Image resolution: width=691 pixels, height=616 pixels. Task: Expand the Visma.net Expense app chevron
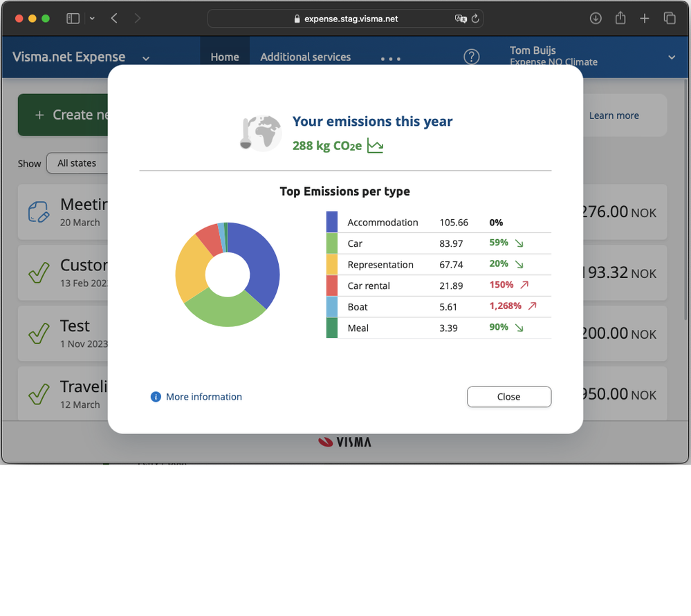click(146, 58)
